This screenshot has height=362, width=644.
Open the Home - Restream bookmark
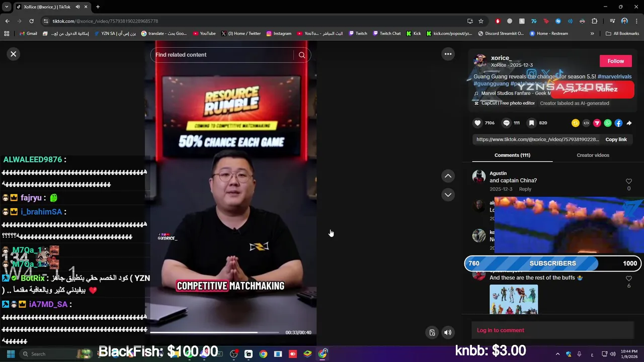(549, 34)
